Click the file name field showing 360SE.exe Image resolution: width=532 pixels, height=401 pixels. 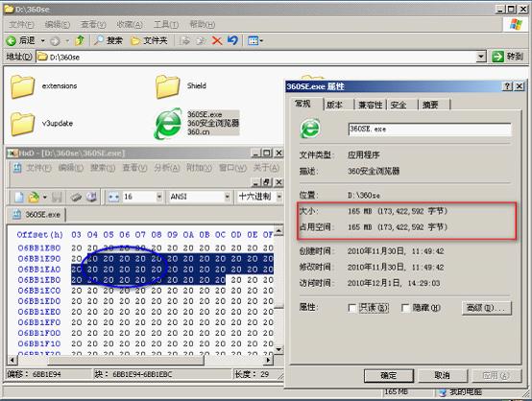click(x=429, y=130)
